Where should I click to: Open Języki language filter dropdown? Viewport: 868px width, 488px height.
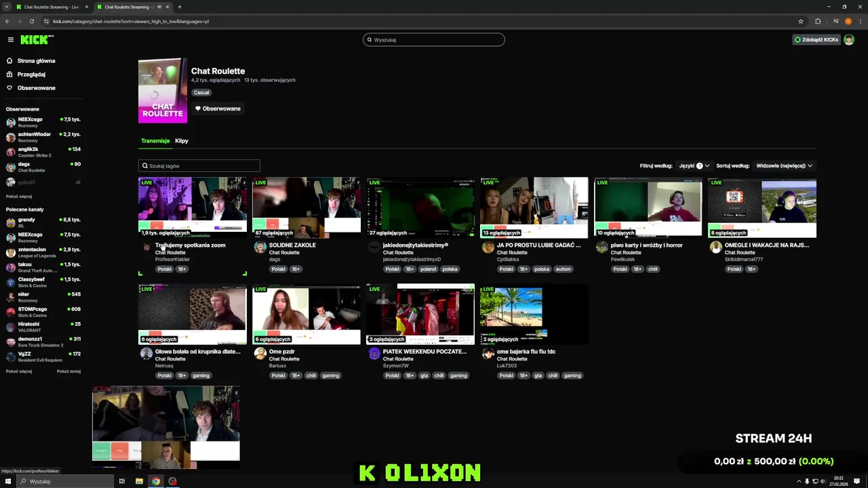(x=694, y=166)
